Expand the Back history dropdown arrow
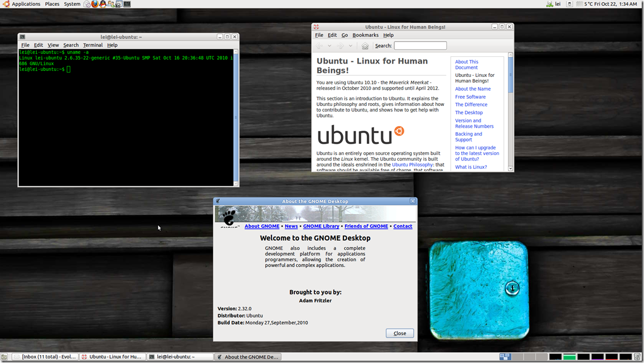The height and width of the screenshot is (363, 644). click(x=330, y=46)
